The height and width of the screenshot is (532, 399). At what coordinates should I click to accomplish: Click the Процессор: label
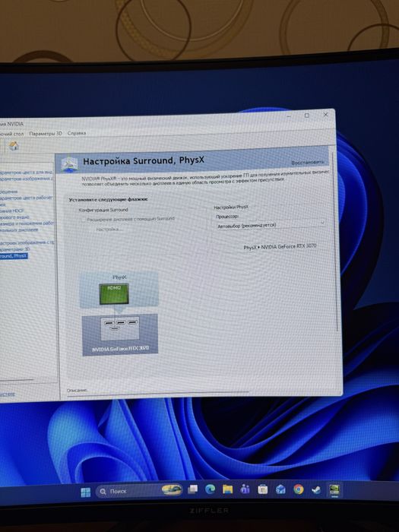(x=227, y=217)
